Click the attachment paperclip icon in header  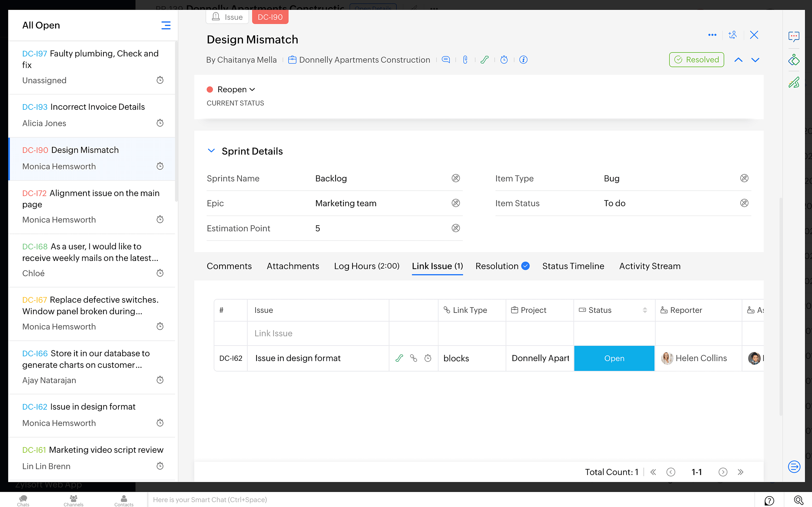465,60
